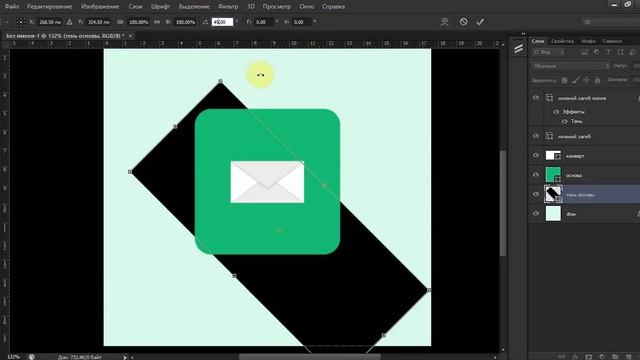Switch to the Инфо panel tab
Screen dimensions: 640x360
[588, 41]
